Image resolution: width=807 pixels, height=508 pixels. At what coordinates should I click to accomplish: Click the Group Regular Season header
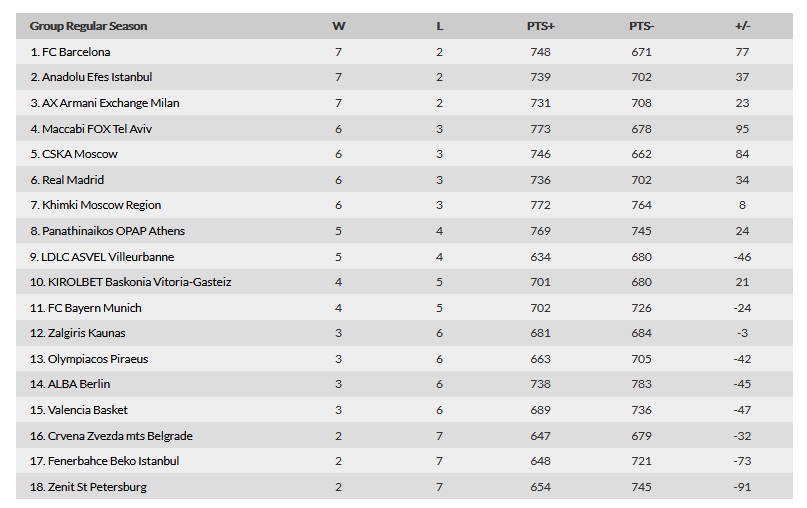[x=89, y=26]
